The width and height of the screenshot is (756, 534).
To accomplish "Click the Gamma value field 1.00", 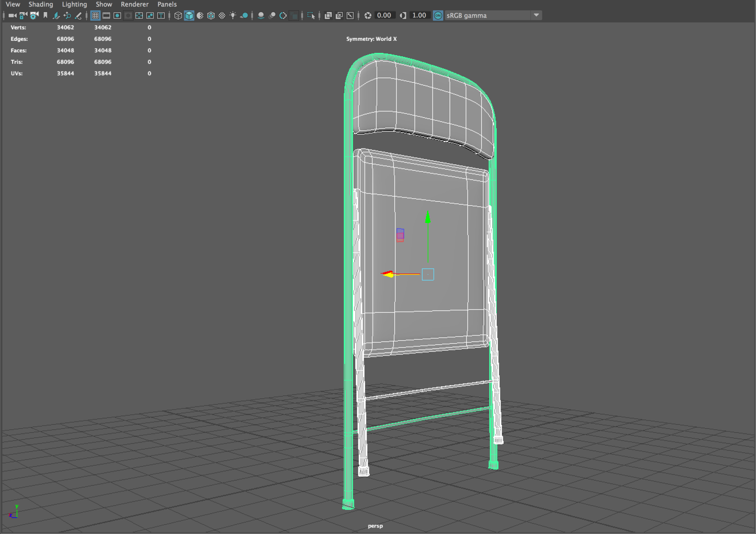I will click(420, 15).
